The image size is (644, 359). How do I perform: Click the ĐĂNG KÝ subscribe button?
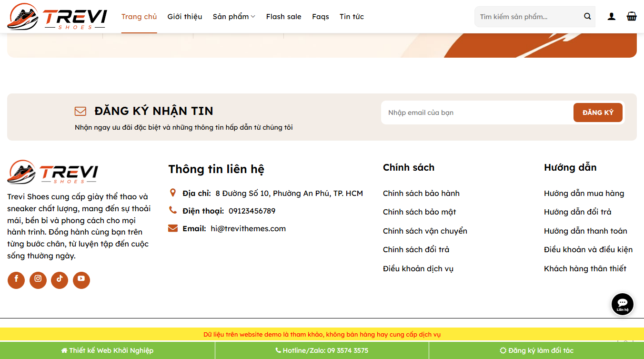point(598,113)
